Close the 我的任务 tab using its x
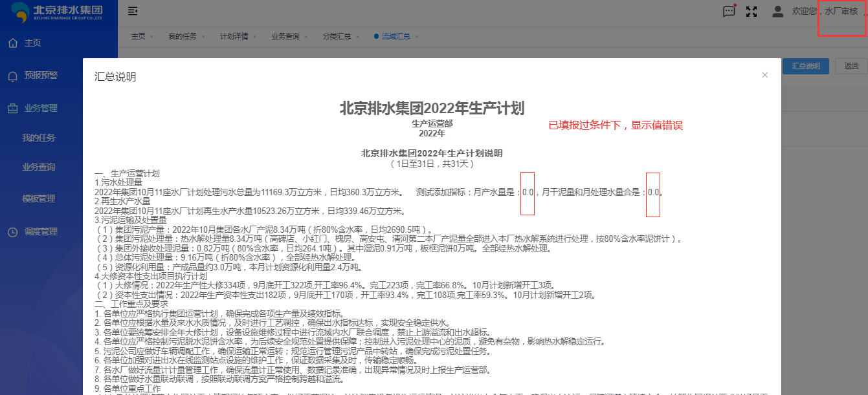The height and width of the screenshot is (395, 868). coord(203,37)
